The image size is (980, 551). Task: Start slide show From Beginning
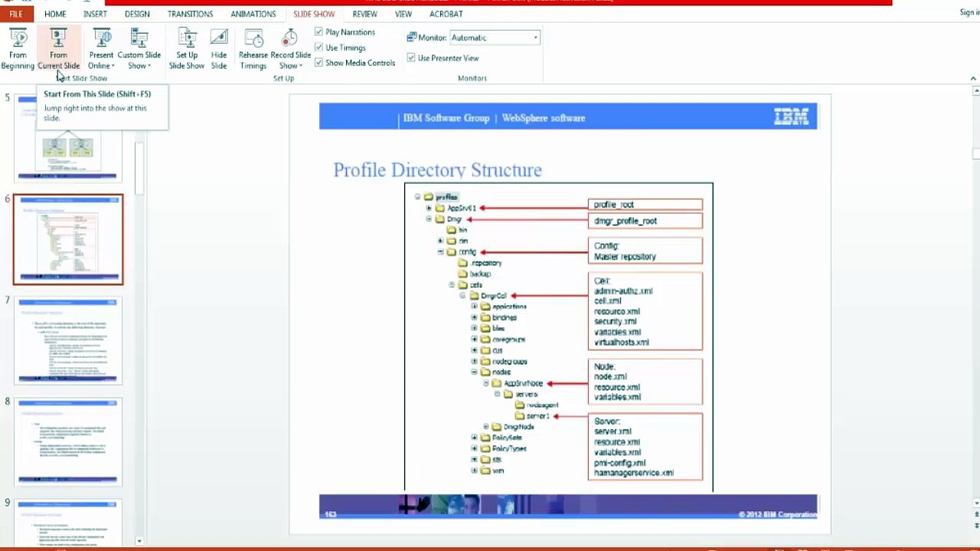point(18,49)
